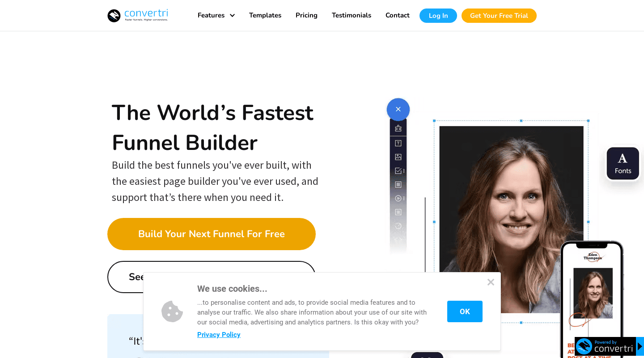The image size is (644, 358).
Task: Click the chevron next to Features
Action: 232,16
